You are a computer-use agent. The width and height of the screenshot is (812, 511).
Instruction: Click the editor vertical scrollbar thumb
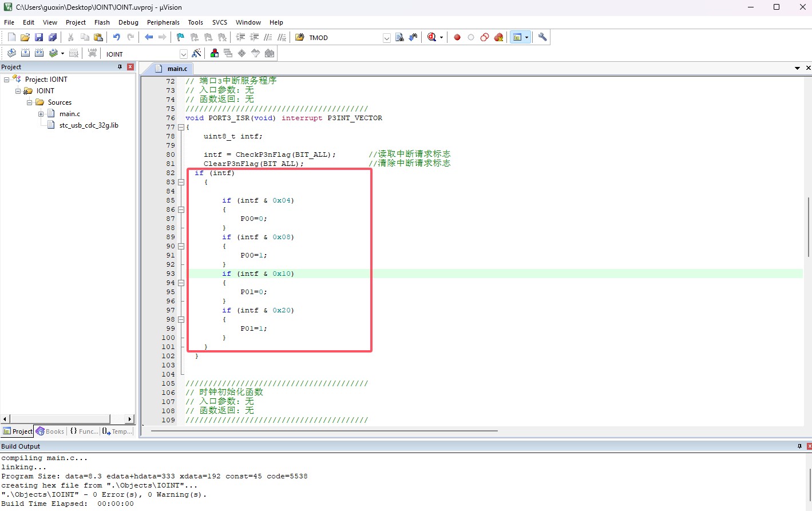[808, 227]
